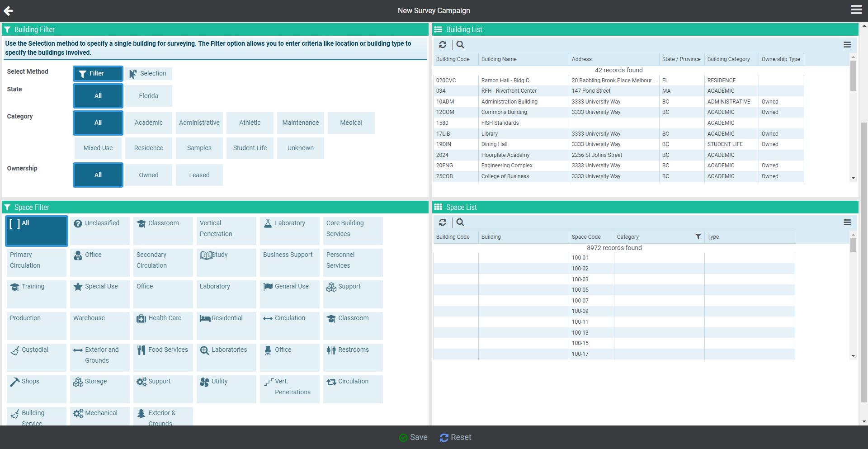Search the Building List with magnifier icon
The width and height of the screenshot is (868, 449).
460,44
